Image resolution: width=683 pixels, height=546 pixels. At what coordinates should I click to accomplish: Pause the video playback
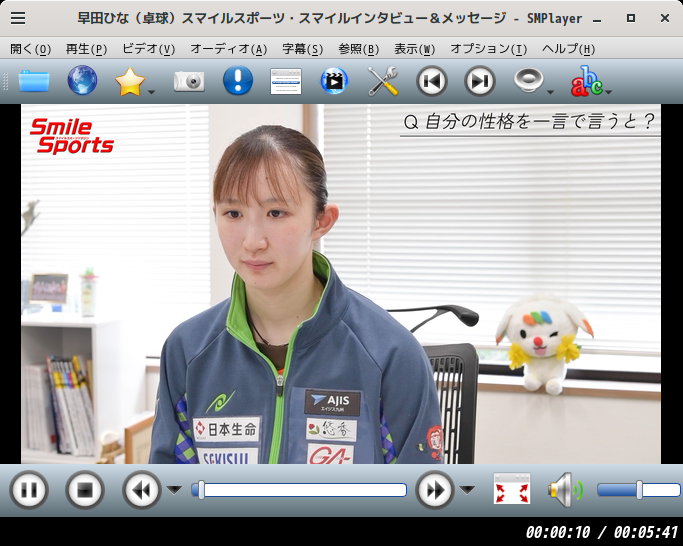(x=29, y=490)
